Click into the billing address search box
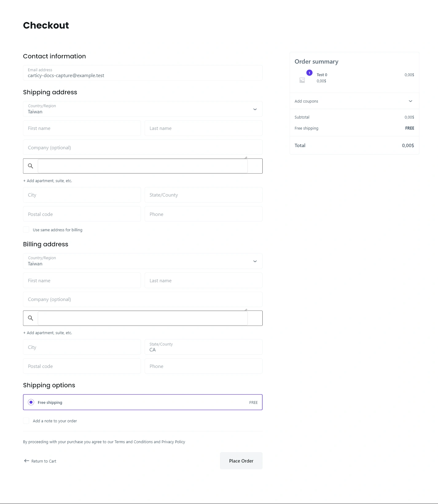 pos(143,318)
